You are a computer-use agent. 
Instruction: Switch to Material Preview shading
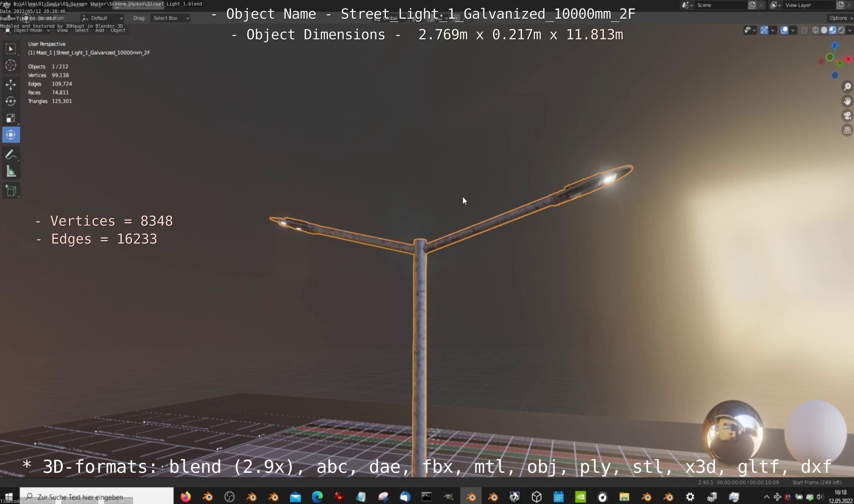click(833, 30)
